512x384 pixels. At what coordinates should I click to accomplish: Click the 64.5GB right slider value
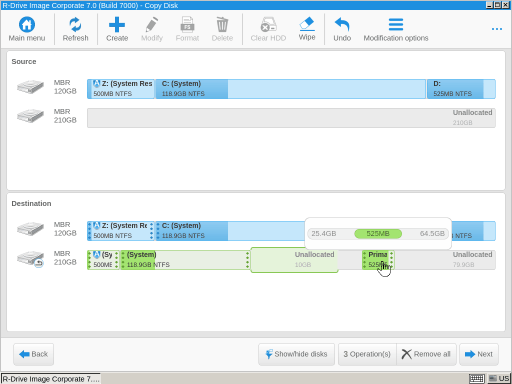click(x=432, y=234)
